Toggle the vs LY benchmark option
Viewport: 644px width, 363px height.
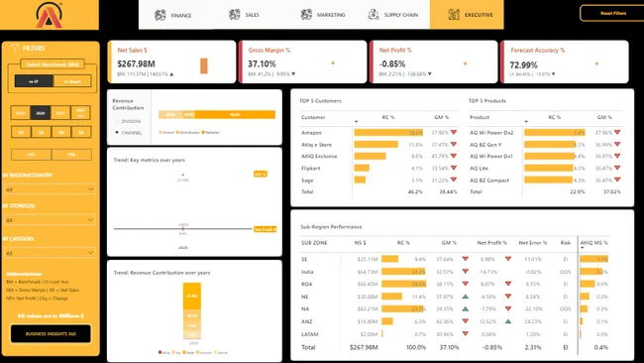click(x=34, y=81)
